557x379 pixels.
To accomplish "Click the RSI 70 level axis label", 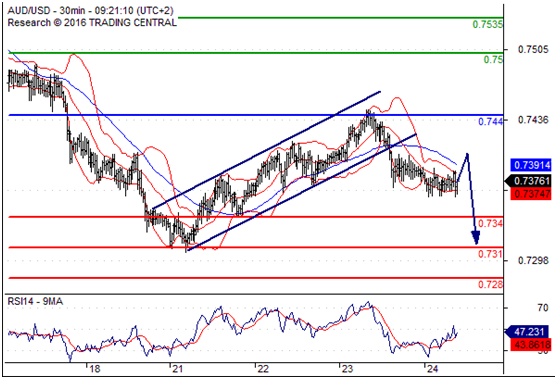I will (x=542, y=308).
